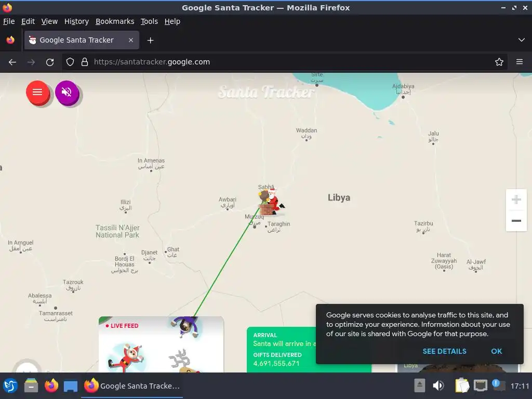Click the Djanet town label

point(149,255)
